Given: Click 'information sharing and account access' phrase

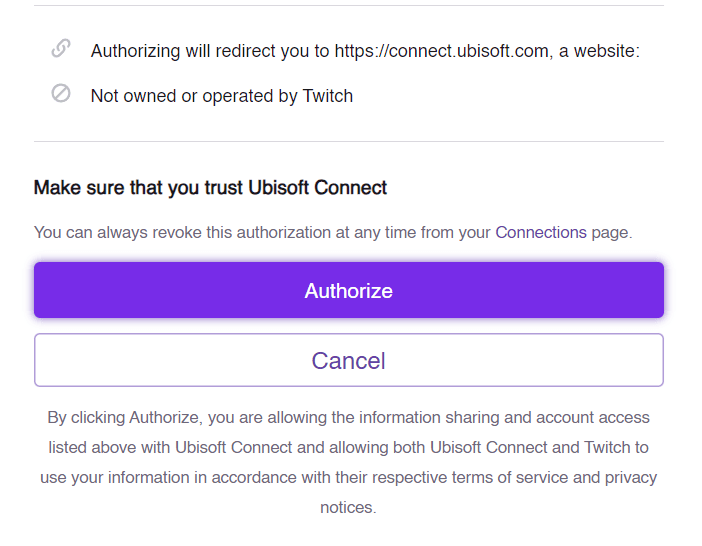Looking at the screenshot, I should click(505, 417).
